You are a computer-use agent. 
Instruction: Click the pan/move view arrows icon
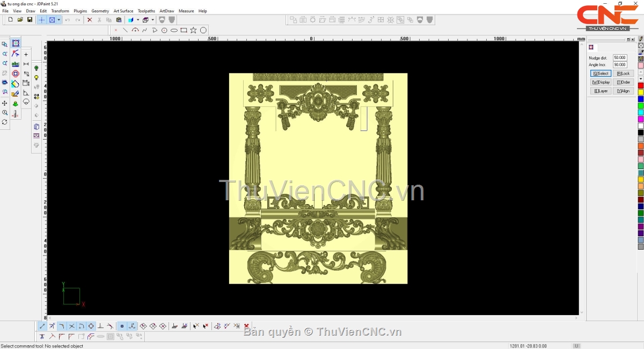click(x=5, y=103)
